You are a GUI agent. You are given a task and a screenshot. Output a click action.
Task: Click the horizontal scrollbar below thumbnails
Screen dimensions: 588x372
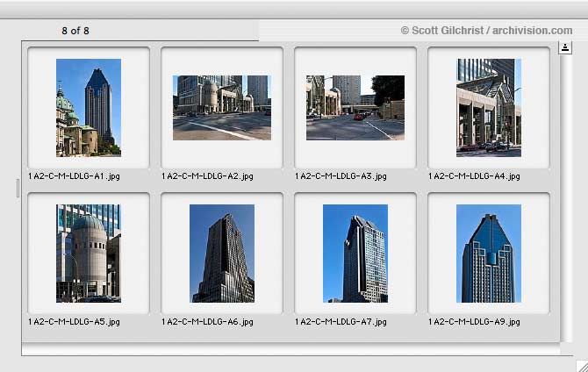290,349
